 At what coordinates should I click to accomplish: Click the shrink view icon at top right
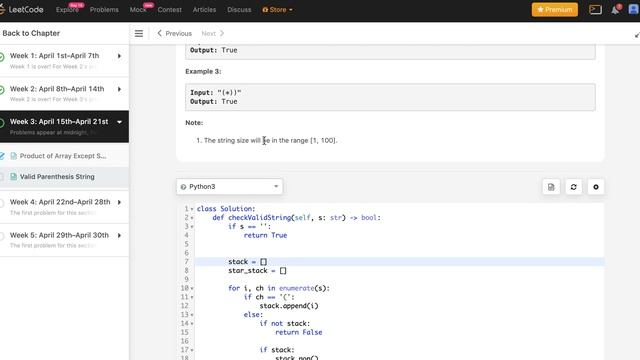637,36
